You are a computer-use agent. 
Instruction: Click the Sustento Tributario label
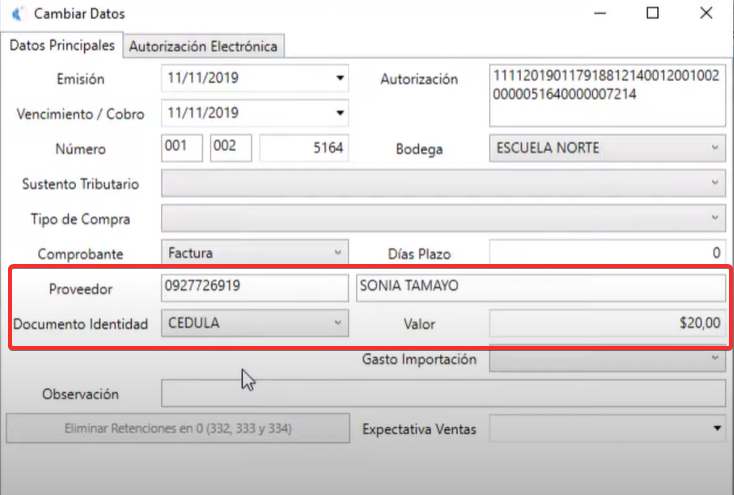[81, 184]
